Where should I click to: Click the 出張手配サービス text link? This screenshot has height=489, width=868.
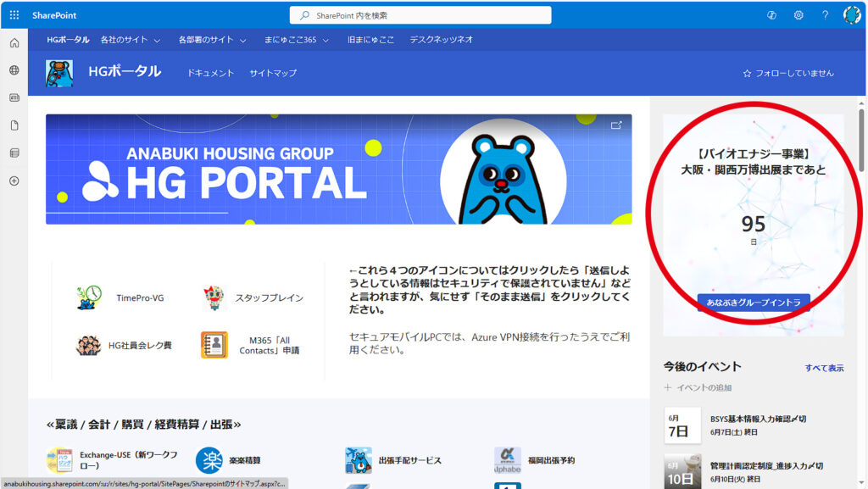410,460
